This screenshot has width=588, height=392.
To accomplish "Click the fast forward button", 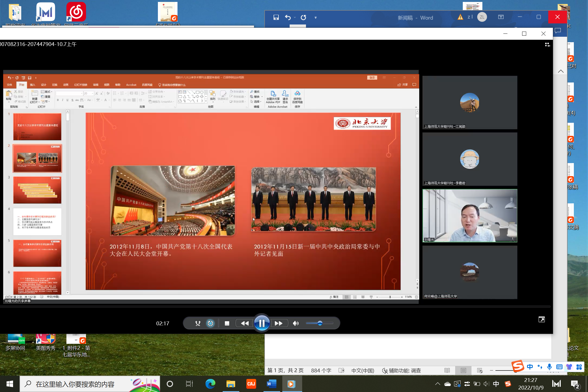I will pyautogui.click(x=278, y=323).
